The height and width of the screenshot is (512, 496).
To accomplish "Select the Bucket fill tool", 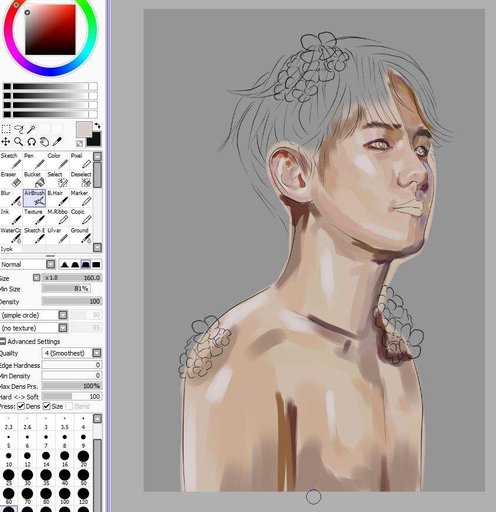I will pyautogui.click(x=34, y=179).
